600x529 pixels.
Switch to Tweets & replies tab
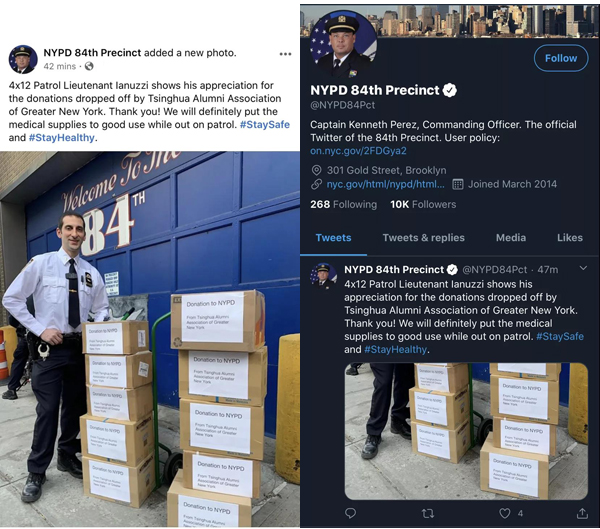tap(423, 238)
